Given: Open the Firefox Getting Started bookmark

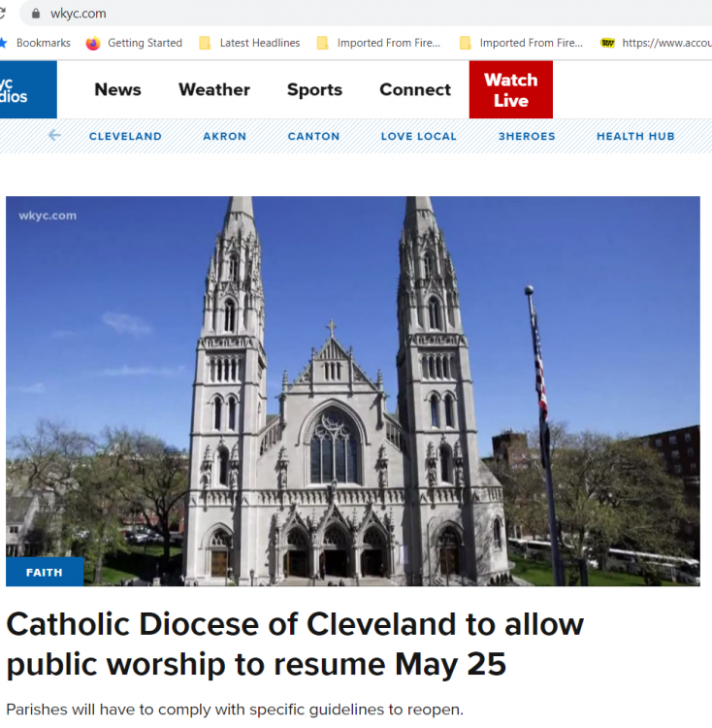Looking at the screenshot, I should tap(134, 43).
